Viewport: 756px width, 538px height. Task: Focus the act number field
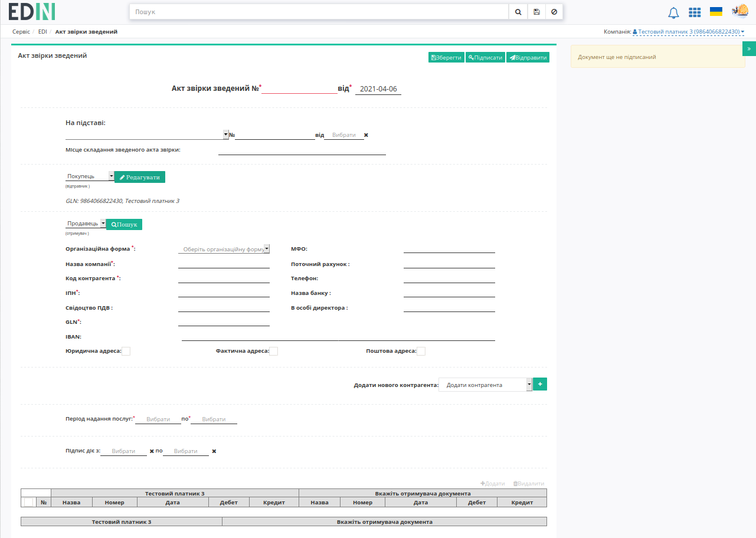[299, 88]
